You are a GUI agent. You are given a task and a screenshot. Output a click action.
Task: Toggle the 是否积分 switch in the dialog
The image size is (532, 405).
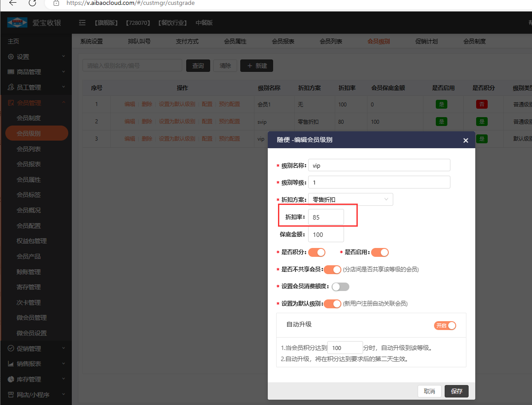(x=317, y=252)
